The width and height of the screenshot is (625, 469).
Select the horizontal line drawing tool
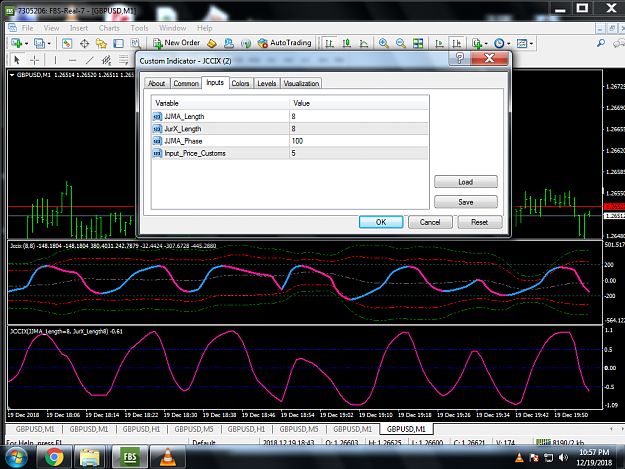73,60
